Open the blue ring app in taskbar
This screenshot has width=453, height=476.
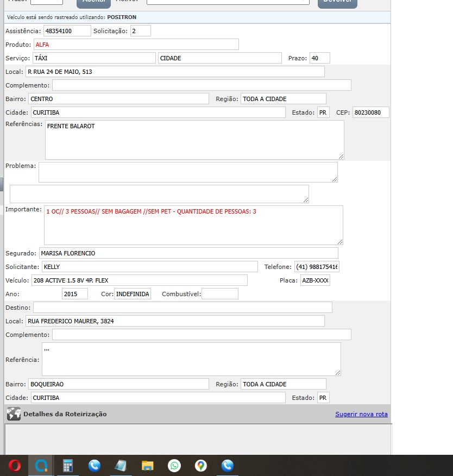pos(41,465)
